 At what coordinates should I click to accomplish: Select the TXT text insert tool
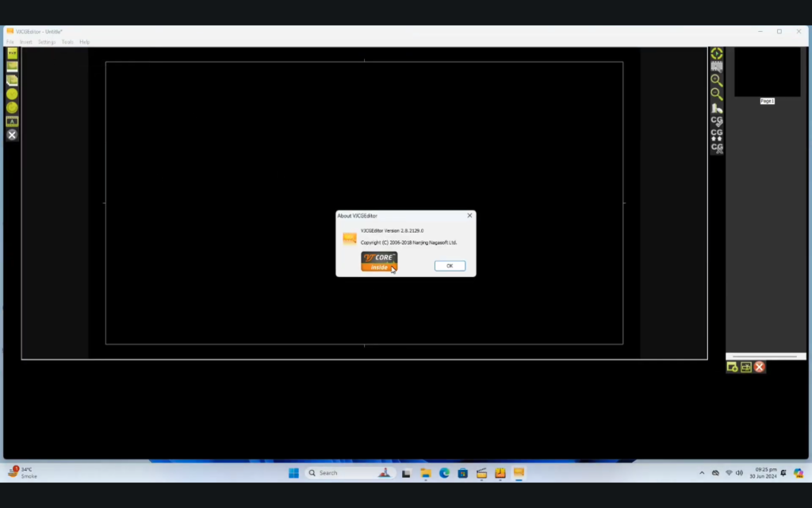12,53
